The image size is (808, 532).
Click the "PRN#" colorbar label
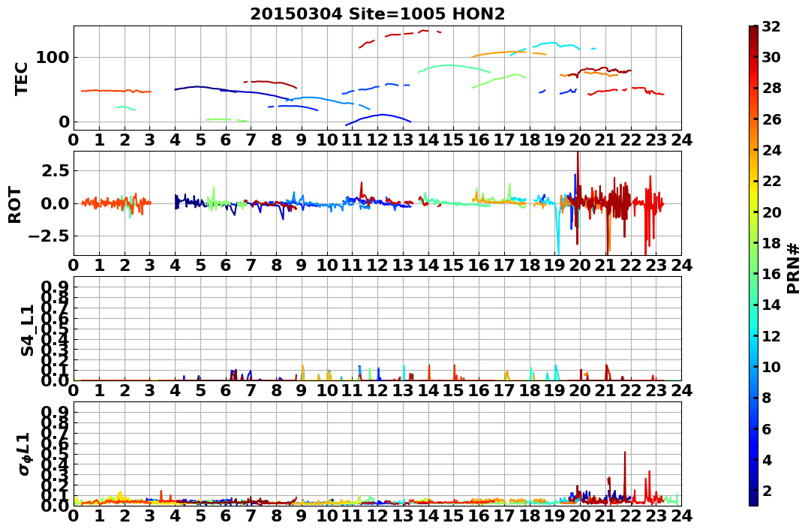point(794,268)
